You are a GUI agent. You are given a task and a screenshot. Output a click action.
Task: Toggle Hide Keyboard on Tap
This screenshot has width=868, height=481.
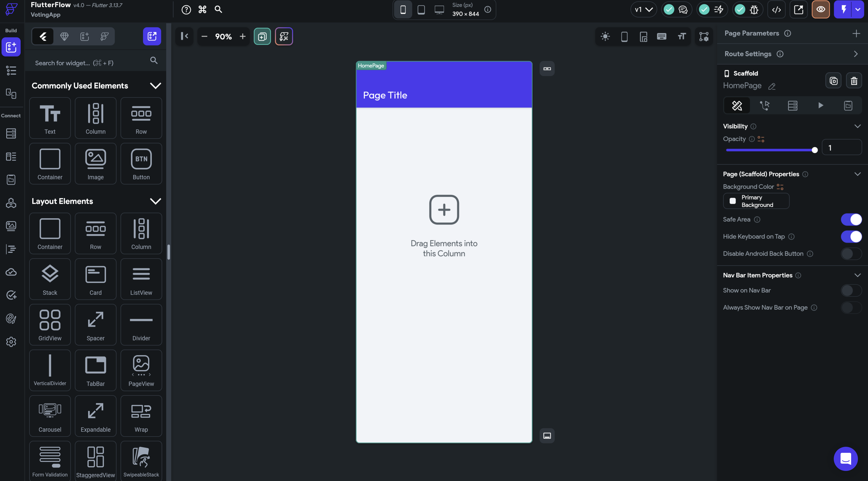[x=852, y=236]
